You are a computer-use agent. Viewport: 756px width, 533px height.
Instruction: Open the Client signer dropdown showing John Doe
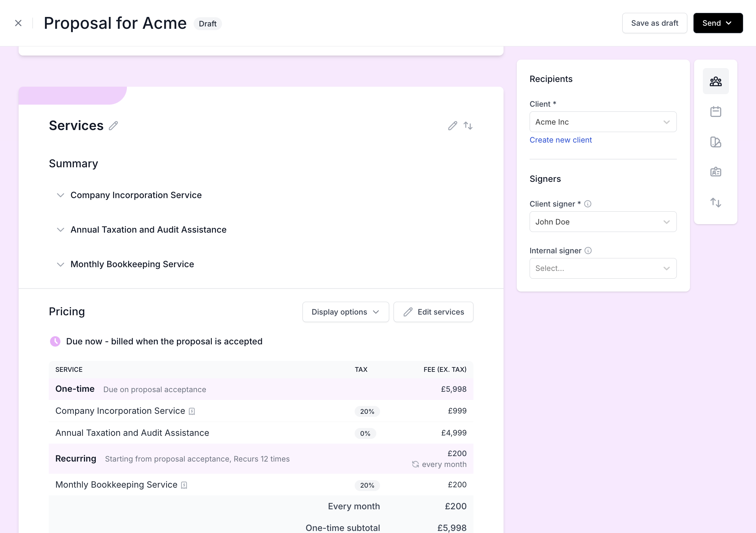pyautogui.click(x=603, y=222)
